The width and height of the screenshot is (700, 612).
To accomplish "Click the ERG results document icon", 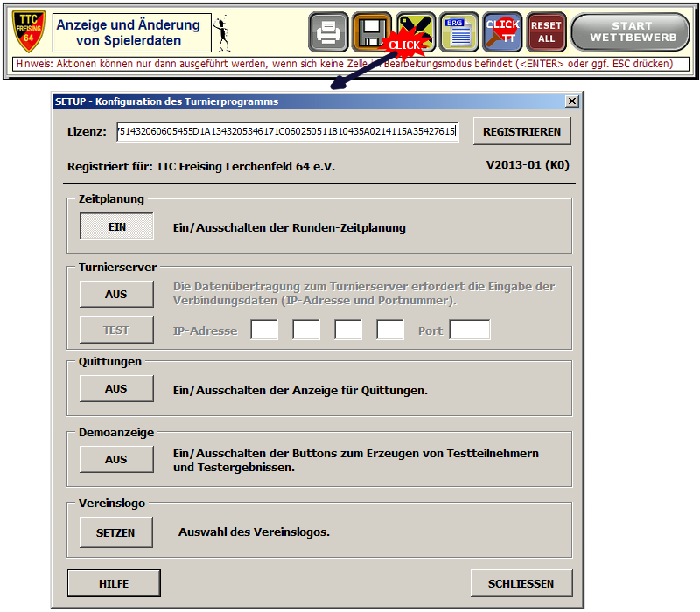I will 457,31.
